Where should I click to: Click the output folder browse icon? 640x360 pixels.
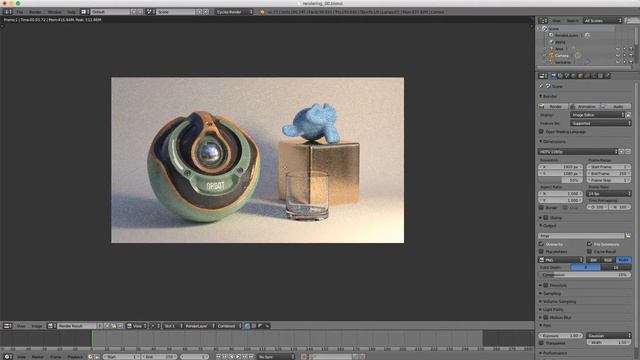(x=628, y=236)
